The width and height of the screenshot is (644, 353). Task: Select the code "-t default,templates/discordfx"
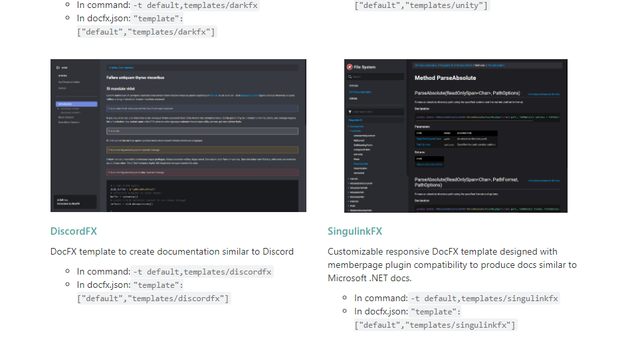202,272
